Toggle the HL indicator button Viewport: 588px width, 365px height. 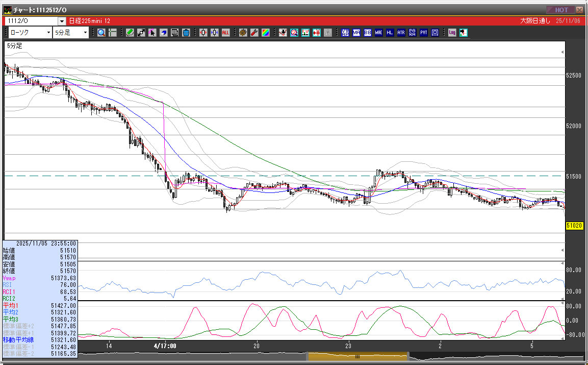point(390,33)
